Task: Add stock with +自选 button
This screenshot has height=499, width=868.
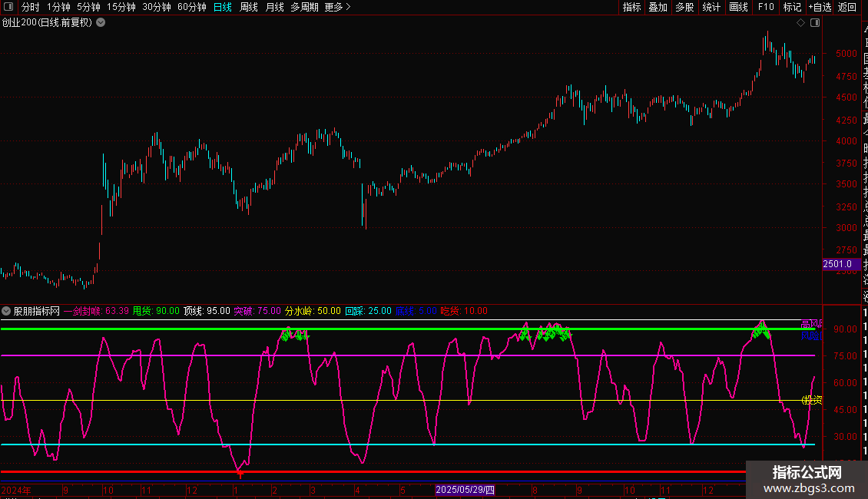Action: pyautogui.click(x=820, y=7)
